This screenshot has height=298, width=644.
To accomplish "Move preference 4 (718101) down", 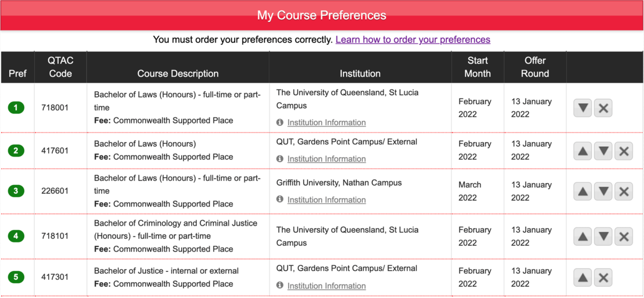I will 603,237.
